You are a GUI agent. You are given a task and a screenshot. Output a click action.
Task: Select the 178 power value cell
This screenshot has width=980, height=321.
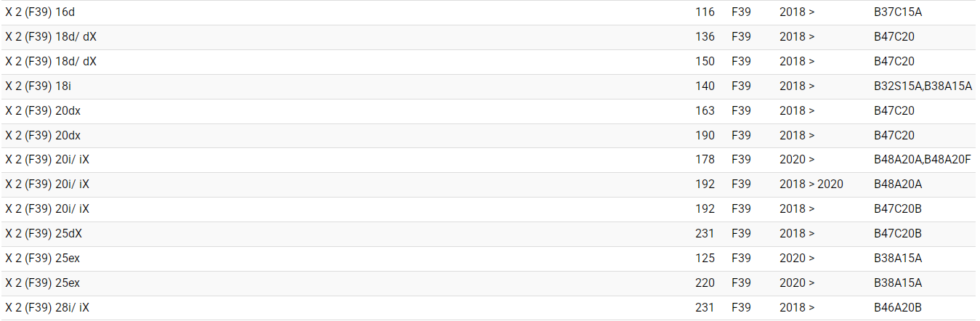coord(705,160)
